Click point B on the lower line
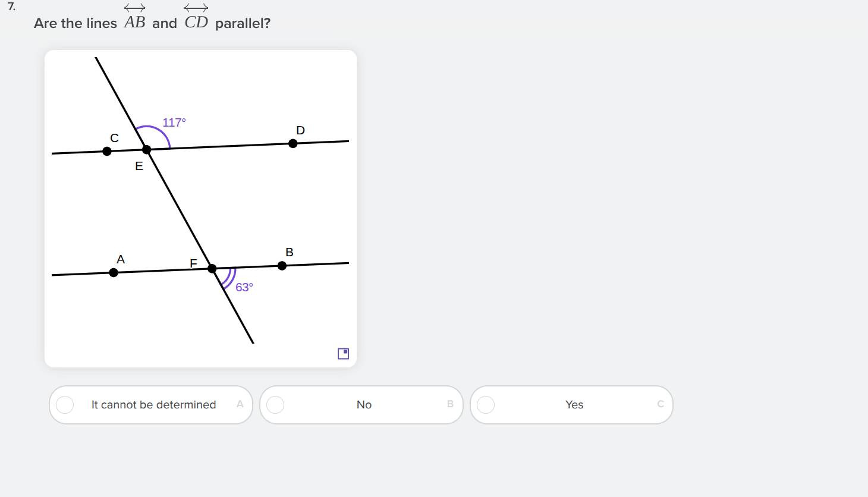This screenshot has width=868, height=497. (282, 265)
